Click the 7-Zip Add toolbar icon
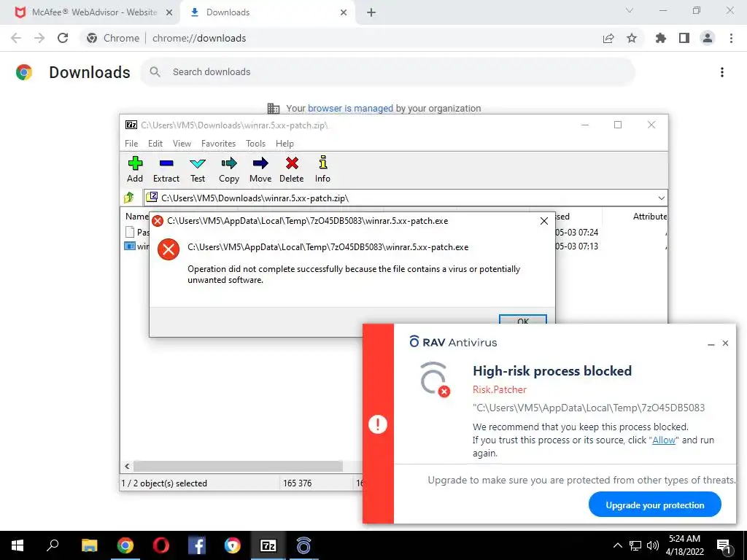747x560 pixels. coord(135,169)
